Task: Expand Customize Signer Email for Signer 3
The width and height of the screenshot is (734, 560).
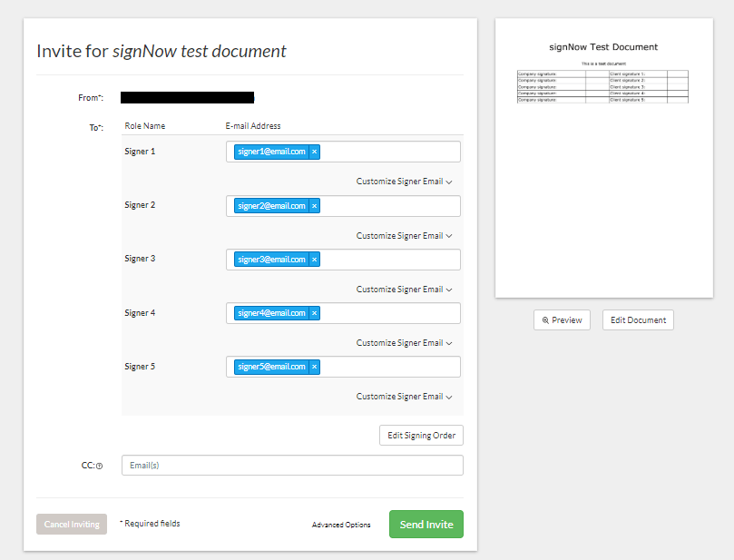Action: tap(404, 290)
